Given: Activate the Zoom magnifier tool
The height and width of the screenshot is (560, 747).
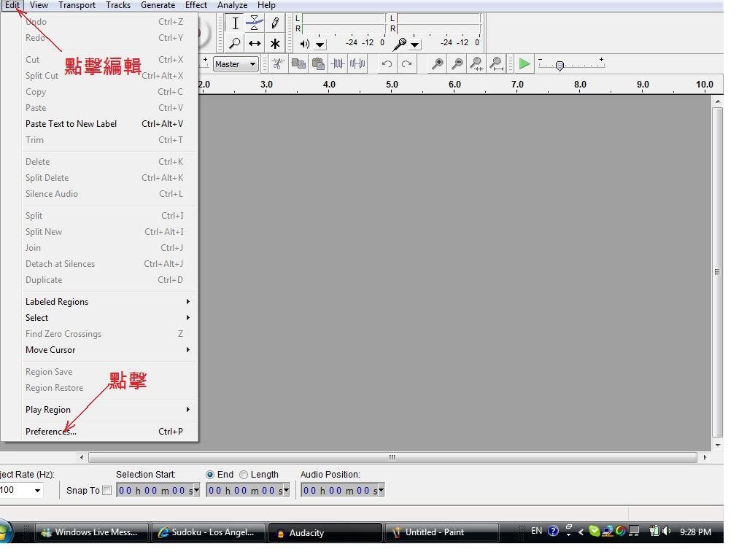Looking at the screenshot, I should click(x=235, y=43).
